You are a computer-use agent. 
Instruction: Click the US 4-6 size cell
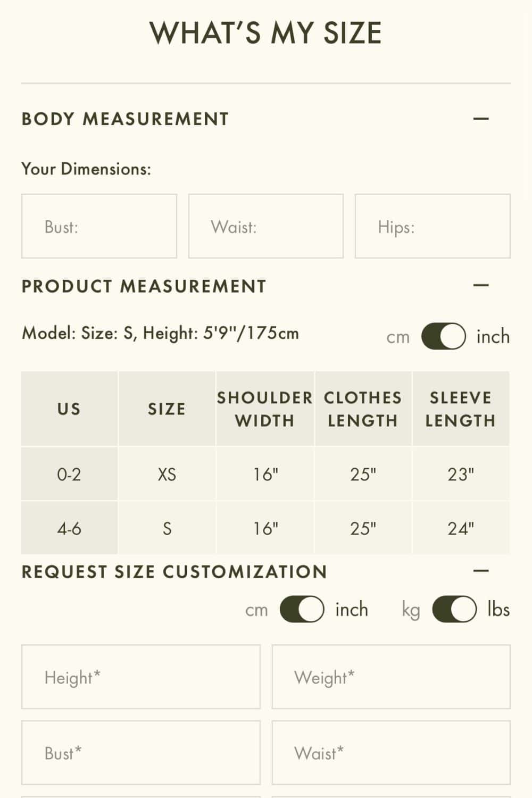(69, 528)
